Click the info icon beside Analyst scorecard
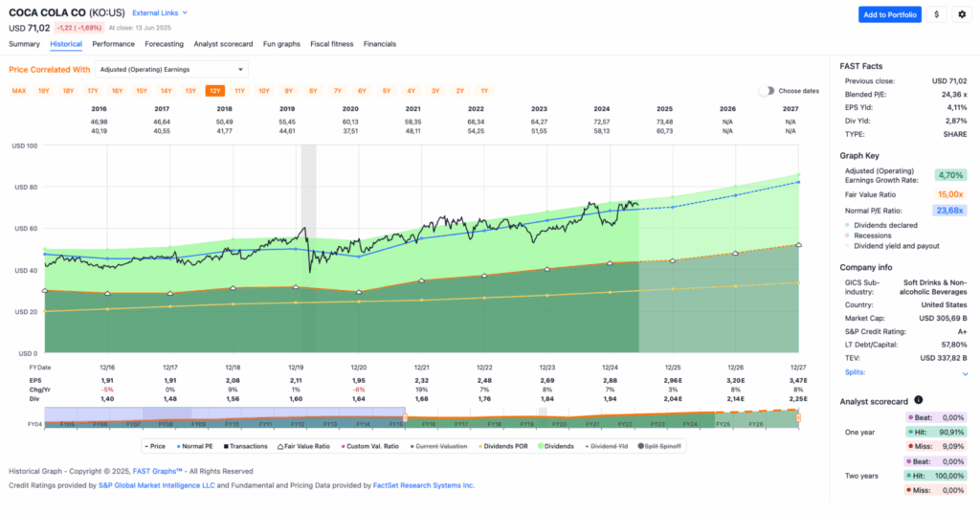The image size is (980, 515). tap(918, 400)
